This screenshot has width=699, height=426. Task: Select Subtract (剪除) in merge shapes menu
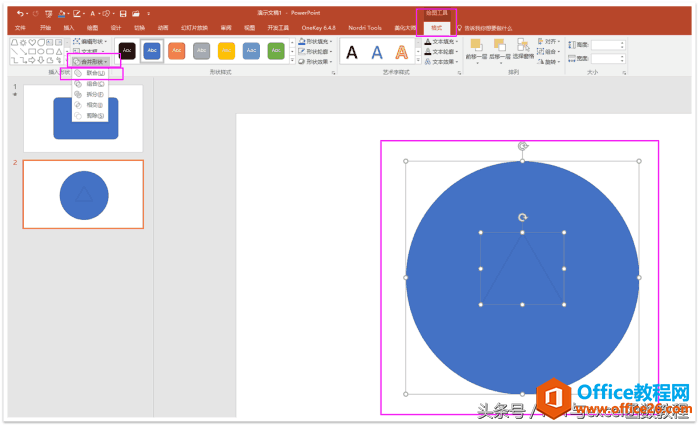pyautogui.click(x=93, y=116)
